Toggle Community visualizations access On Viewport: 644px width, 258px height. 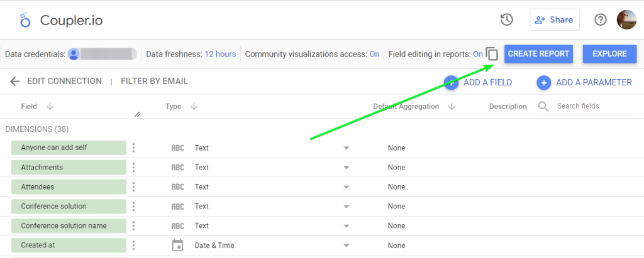click(374, 54)
